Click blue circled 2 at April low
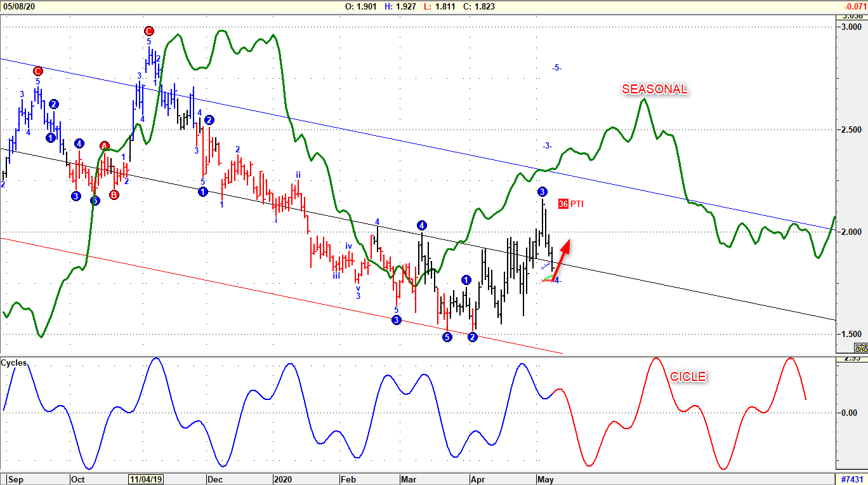Viewport: 868px width, 485px height. pos(473,337)
